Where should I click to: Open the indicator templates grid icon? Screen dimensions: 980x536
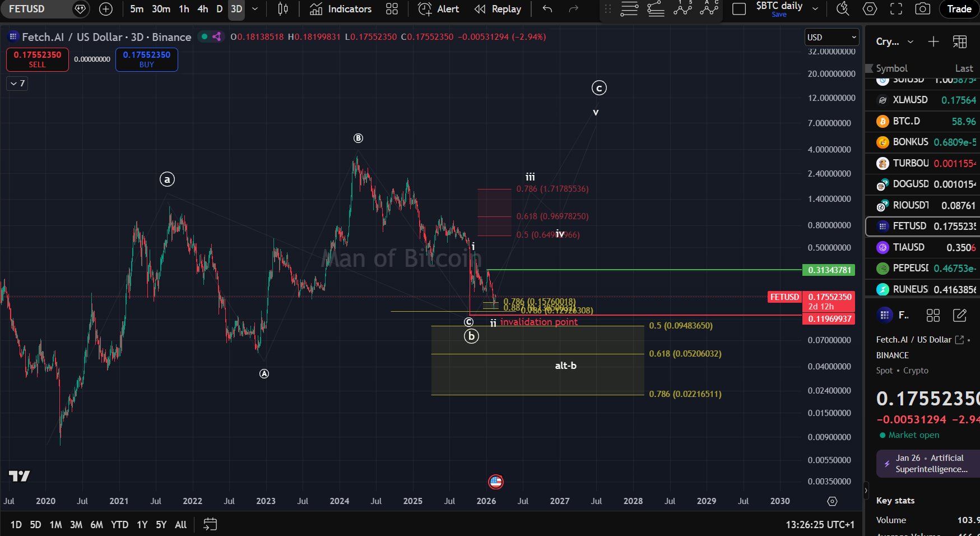392,9
